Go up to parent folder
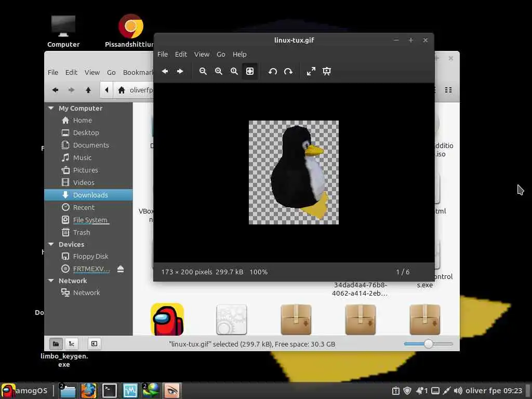Screen dimensions: 532x399 coord(88,90)
